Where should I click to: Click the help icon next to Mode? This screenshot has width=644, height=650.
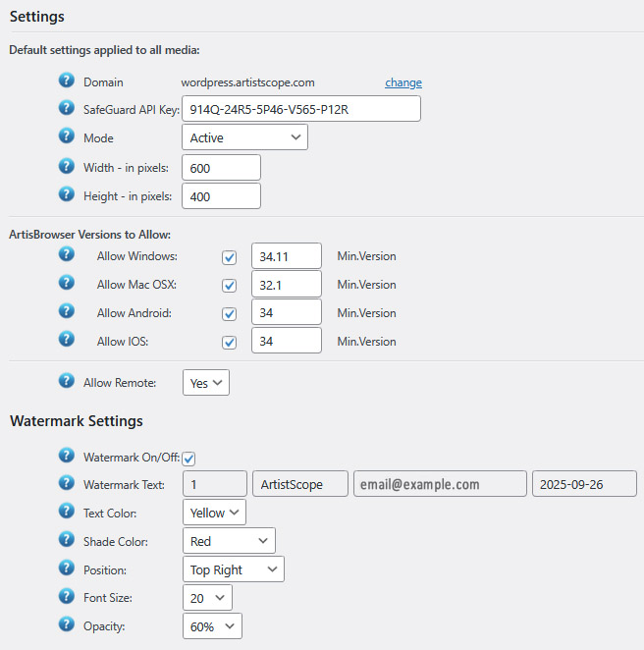coord(67,135)
